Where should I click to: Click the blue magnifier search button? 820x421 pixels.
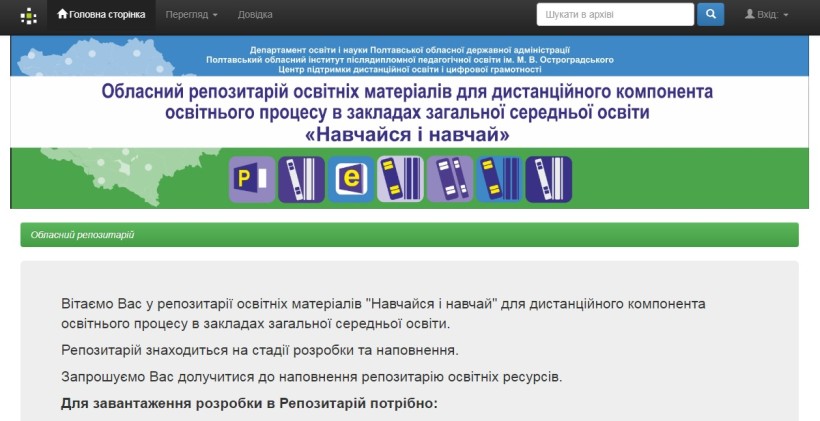(710, 15)
